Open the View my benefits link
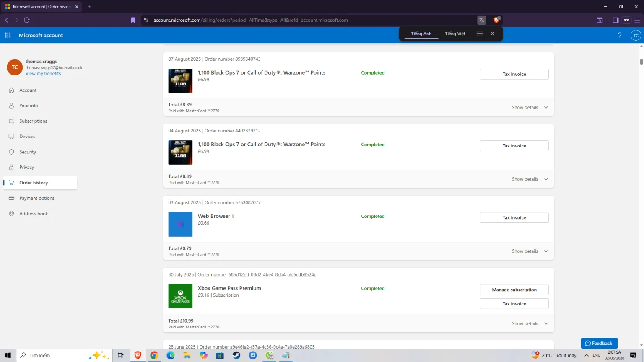Screen dimensions: 644x362 point(43,73)
